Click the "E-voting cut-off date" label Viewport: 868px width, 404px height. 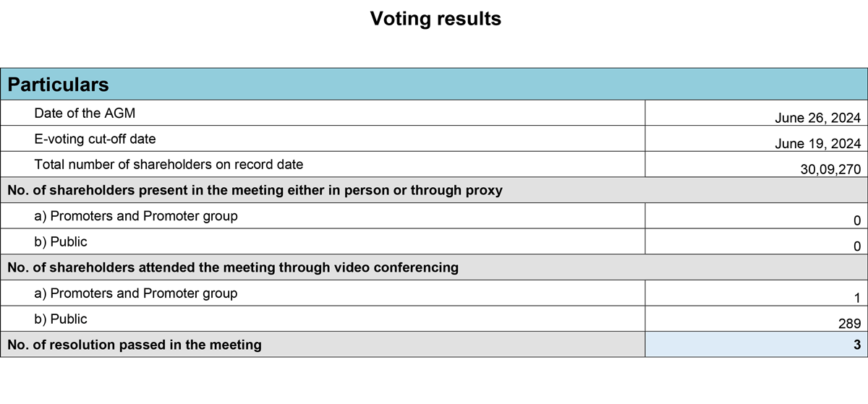click(95, 139)
